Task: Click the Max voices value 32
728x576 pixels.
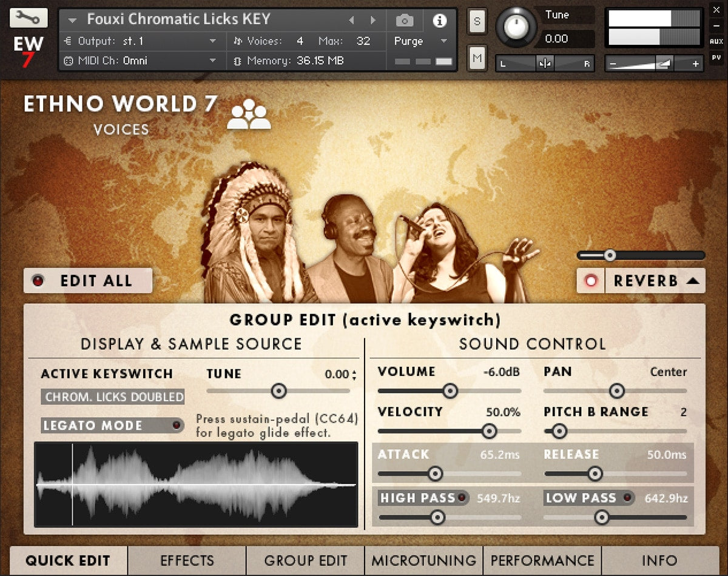Action: (363, 41)
